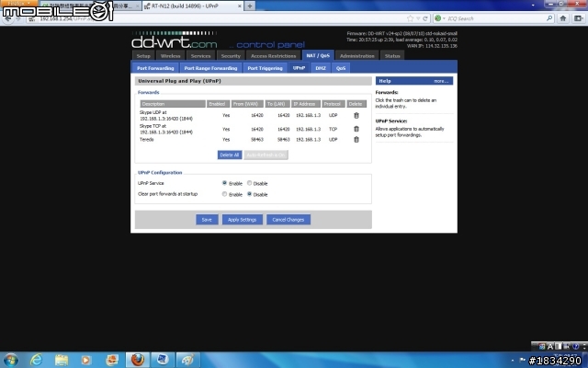Click the magnifier icon in the search box
This screenshot has width=588, height=368.
click(549, 18)
